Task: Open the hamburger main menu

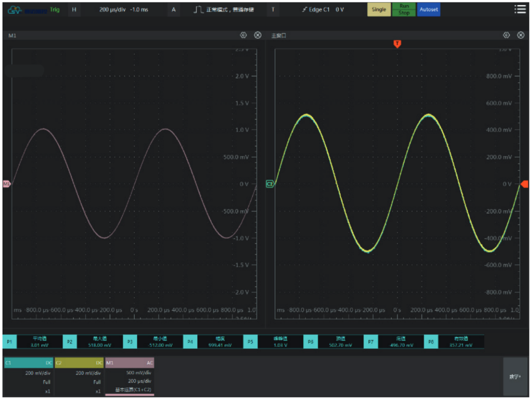Action: point(520,9)
